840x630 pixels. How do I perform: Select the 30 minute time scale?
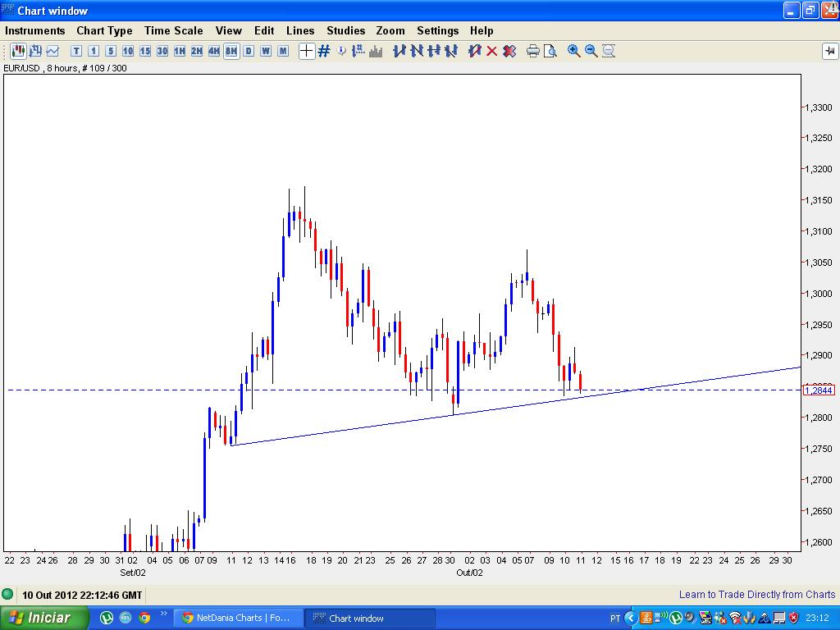162,51
